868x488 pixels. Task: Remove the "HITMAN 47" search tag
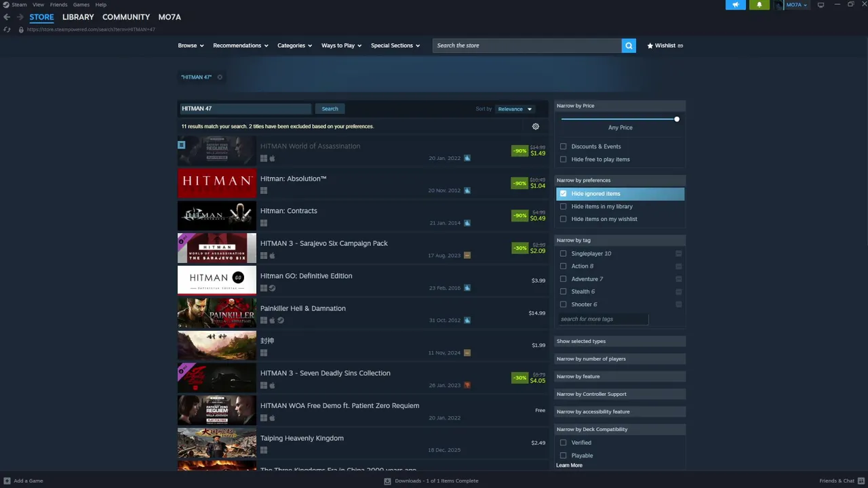coord(220,77)
